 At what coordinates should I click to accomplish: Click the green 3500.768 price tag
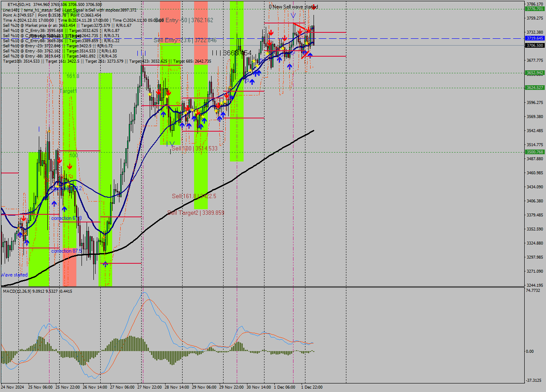(534, 152)
